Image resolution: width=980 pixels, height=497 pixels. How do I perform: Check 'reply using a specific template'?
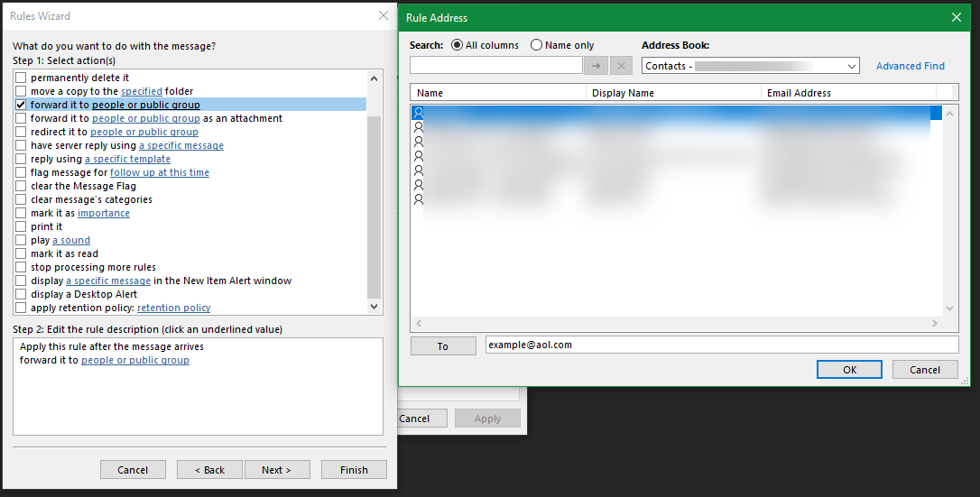point(22,159)
